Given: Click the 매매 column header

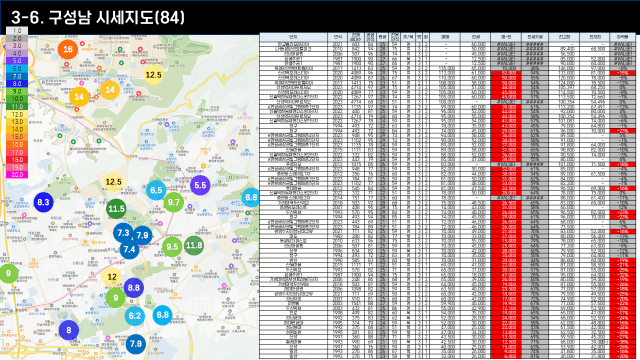Looking at the screenshot, I should (445, 37).
